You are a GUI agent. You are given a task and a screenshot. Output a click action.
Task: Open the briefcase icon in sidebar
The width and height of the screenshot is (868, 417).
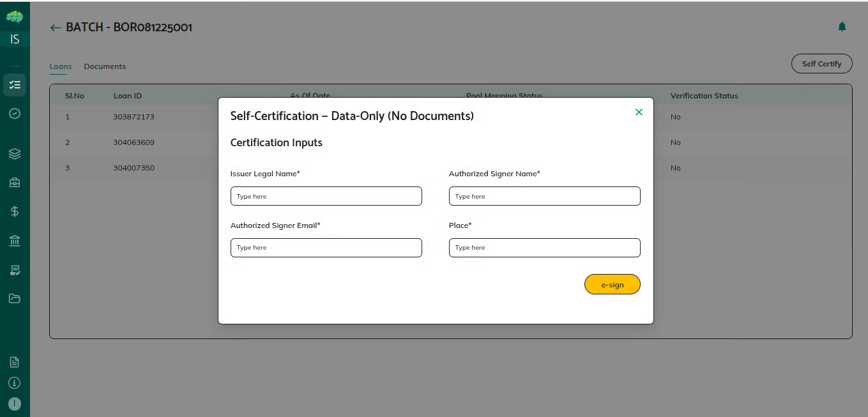(x=15, y=183)
